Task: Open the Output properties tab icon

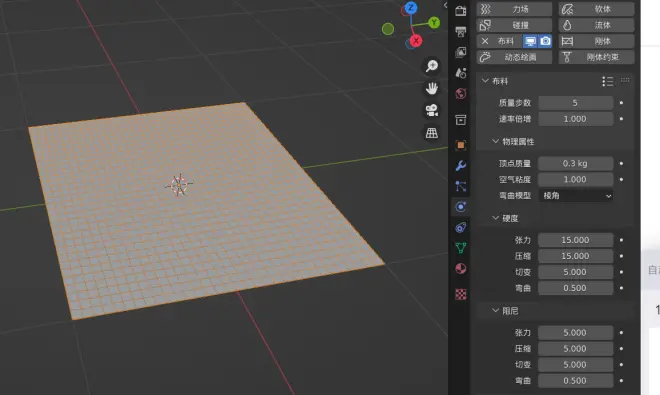Action: [x=460, y=31]
